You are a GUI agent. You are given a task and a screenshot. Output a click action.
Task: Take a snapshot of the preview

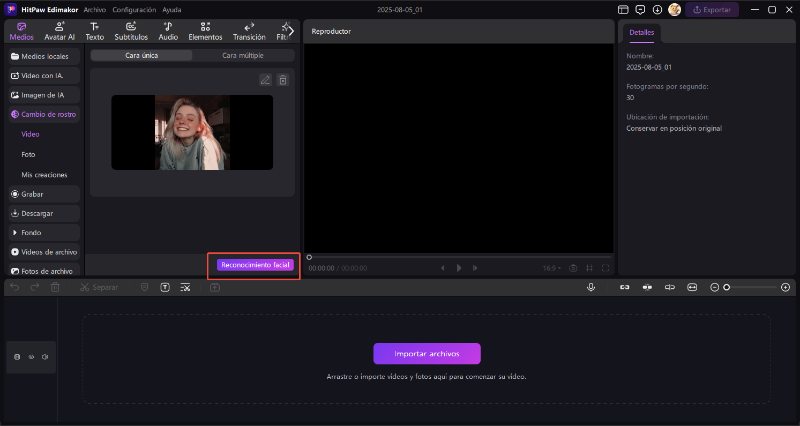point(573,268)
